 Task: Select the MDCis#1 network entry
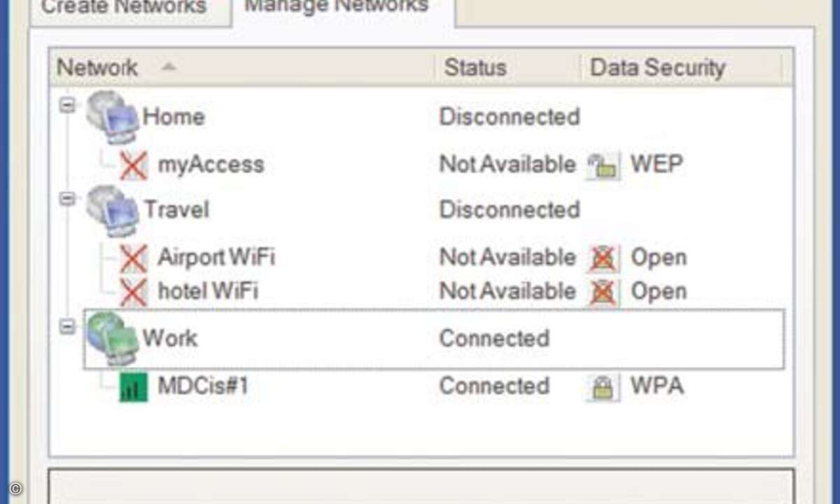(x=203, y=386)
